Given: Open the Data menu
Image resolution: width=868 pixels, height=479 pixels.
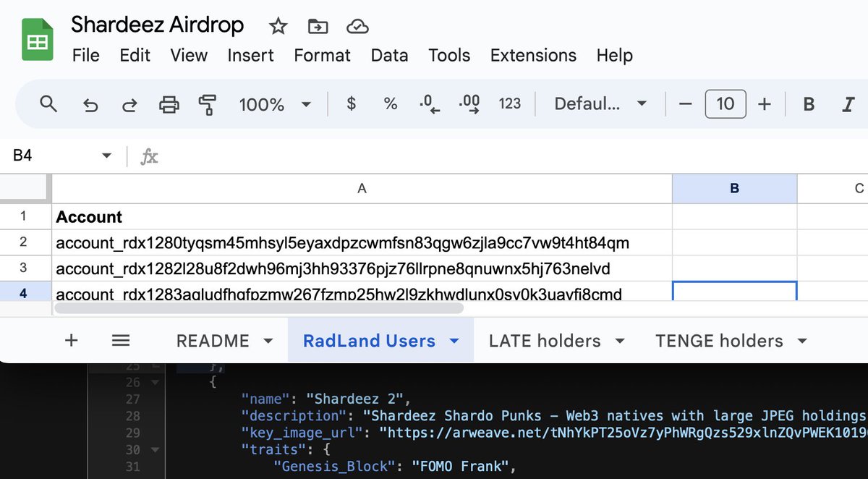Looking at the screenshot, I should [389, 56].
